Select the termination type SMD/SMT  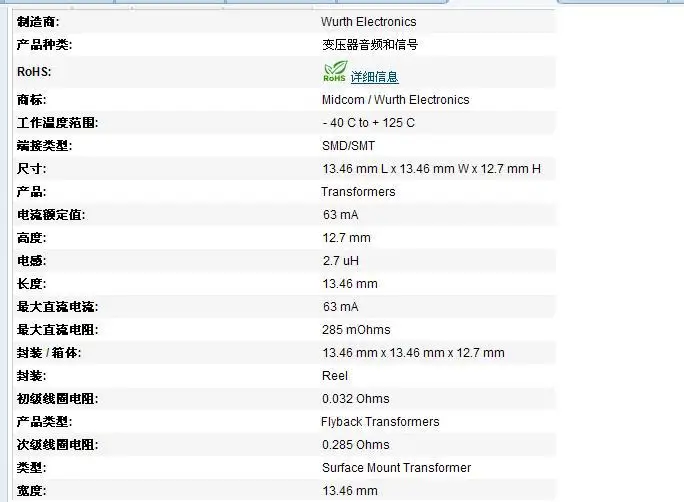pos(349,146)
